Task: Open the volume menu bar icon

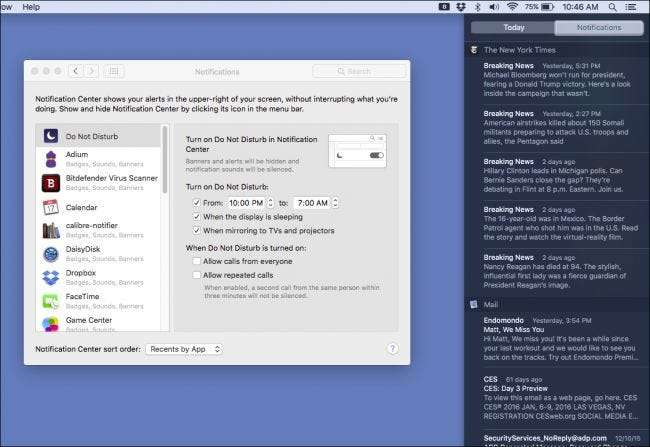Action: pos(494,7)
